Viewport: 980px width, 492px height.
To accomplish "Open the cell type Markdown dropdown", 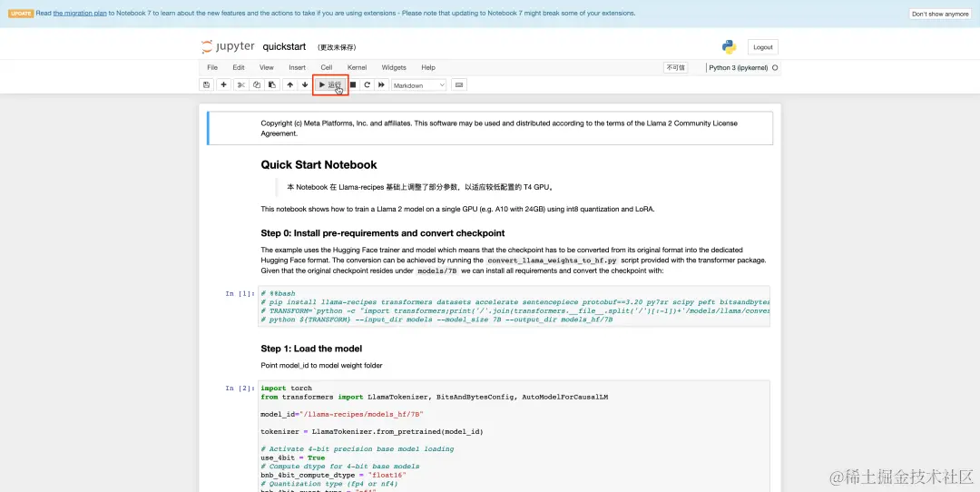I will click(x=418, y=85).
